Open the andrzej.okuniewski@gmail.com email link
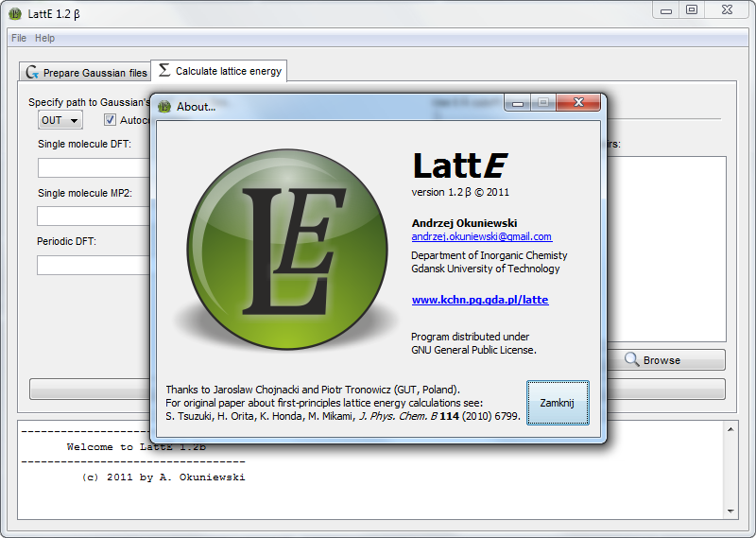The image size is (756, 538). tap(482, 236)
